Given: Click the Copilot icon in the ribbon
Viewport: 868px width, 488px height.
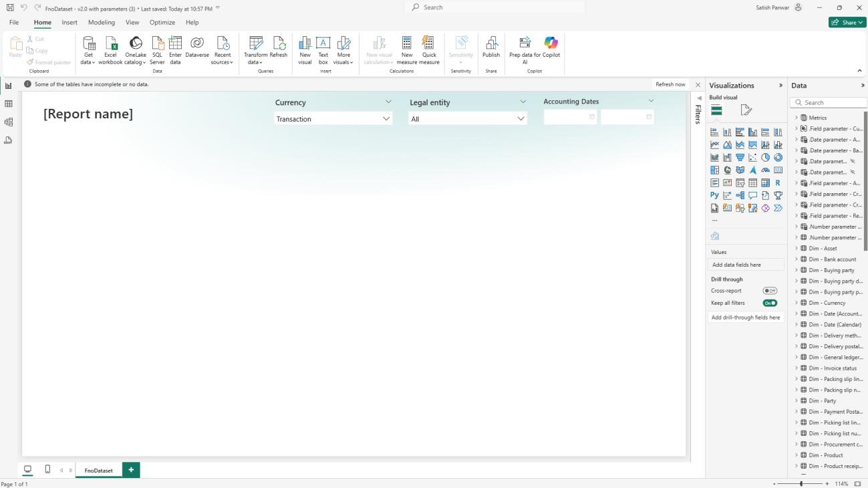Looking at the screenshot, I should 551,43.
